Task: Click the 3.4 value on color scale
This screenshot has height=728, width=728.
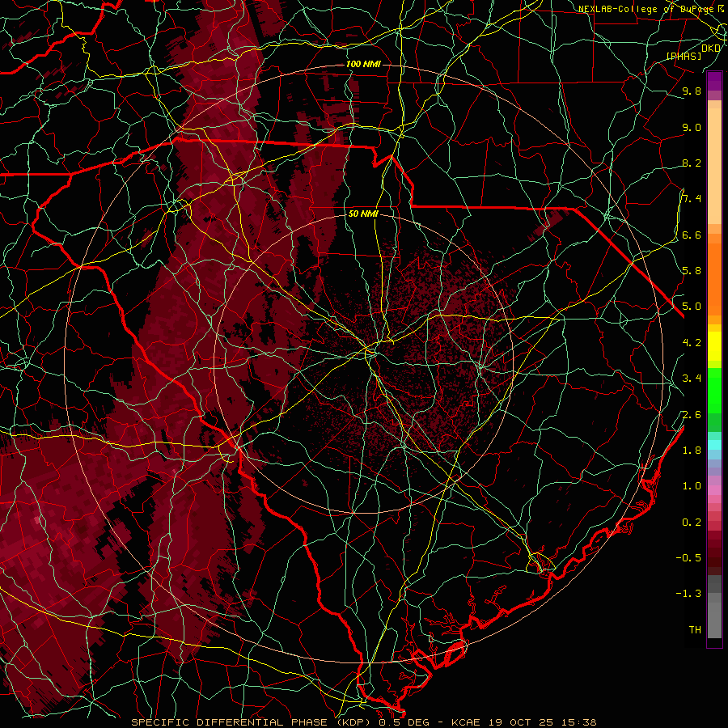Action: coord(692,379)
